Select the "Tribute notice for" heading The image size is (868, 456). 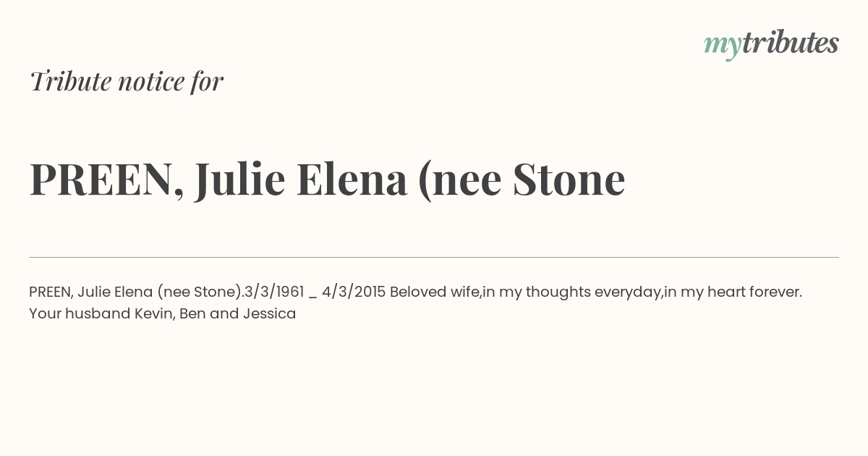(x=127, y=81)
